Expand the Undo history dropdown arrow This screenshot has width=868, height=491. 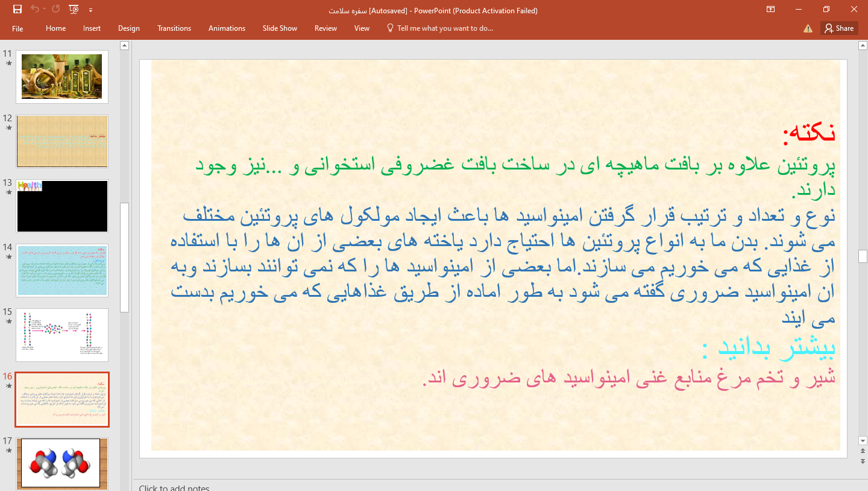coord(44,10)
